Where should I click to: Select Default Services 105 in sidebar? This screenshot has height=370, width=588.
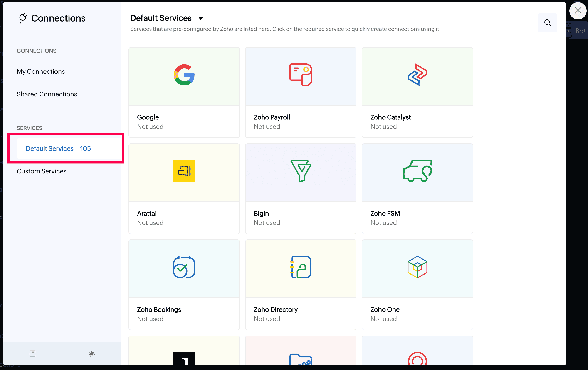click(58, 148)
